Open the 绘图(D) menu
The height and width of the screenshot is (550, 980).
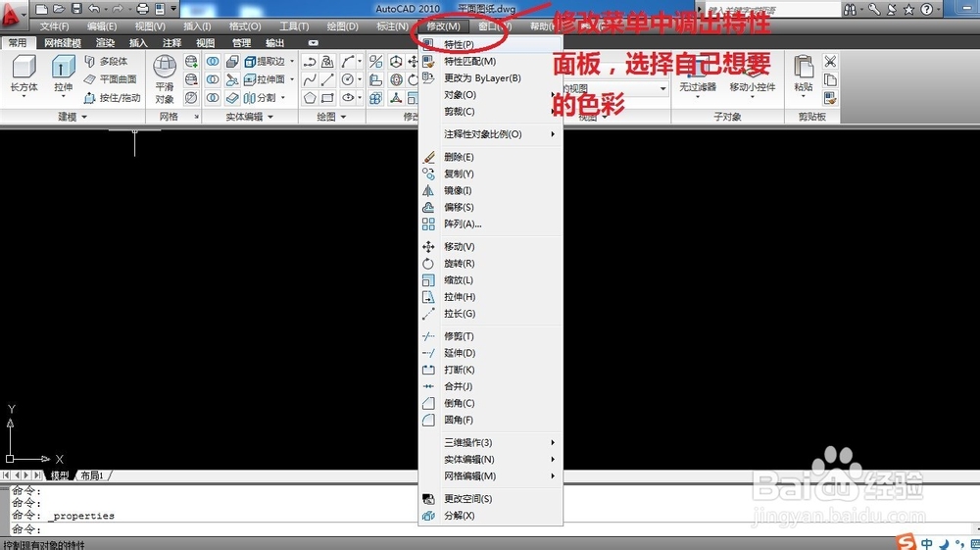pos(342,26)
